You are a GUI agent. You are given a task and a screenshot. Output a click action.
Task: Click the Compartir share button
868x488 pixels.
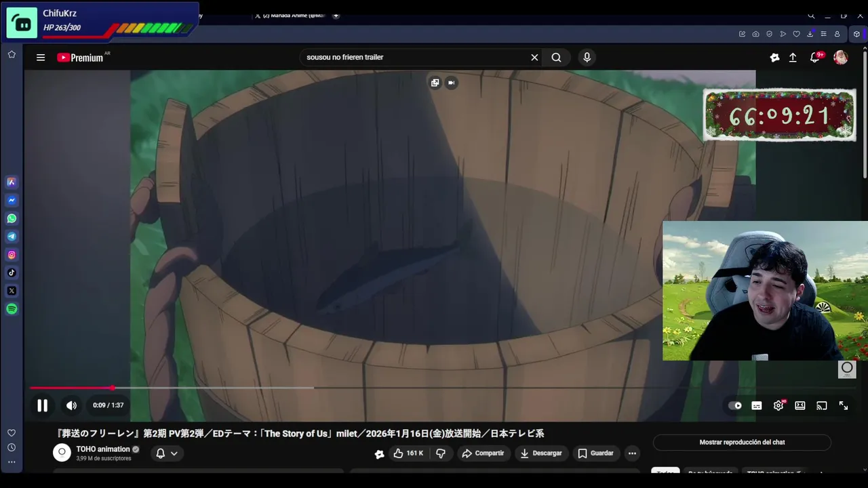point(483,453)
